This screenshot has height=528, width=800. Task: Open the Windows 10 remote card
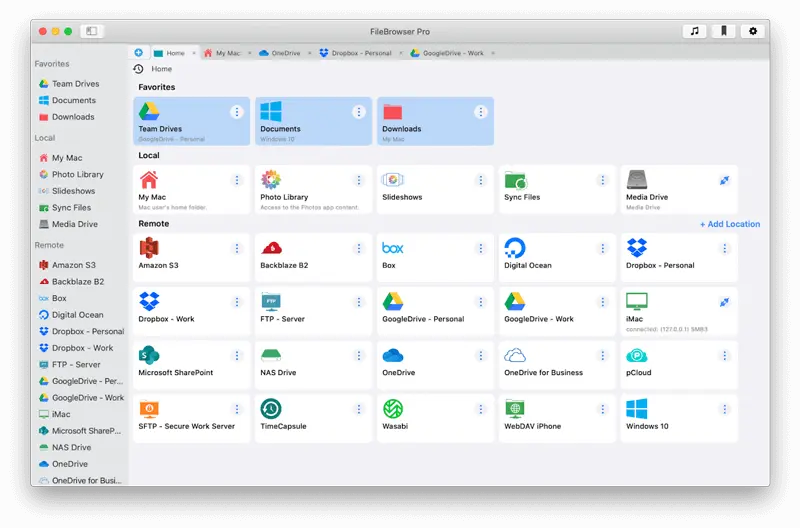coord(679,418)
